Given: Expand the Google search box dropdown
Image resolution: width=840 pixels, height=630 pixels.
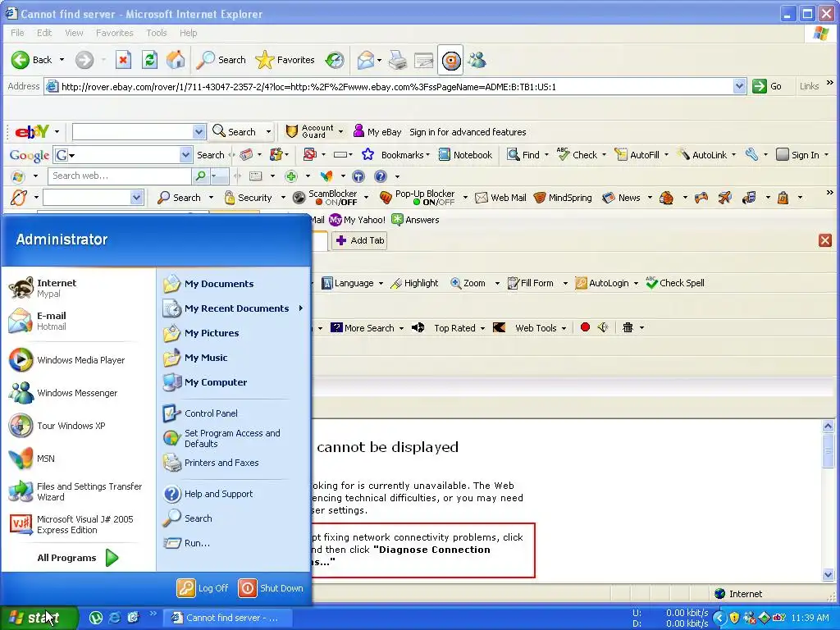Looking at the screenshot, I should click(186, 155).
